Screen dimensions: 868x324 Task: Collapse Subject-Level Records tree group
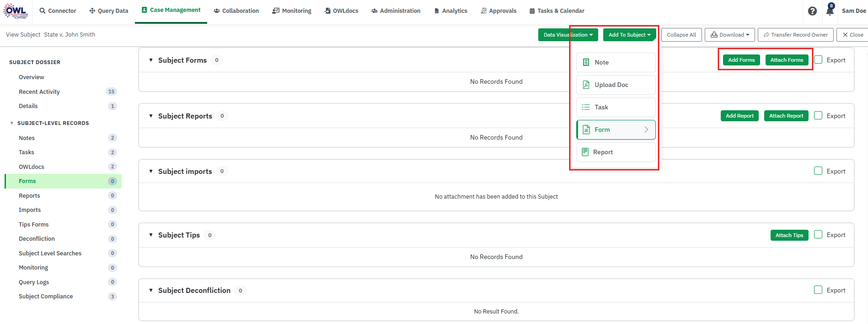pos(12,123)
